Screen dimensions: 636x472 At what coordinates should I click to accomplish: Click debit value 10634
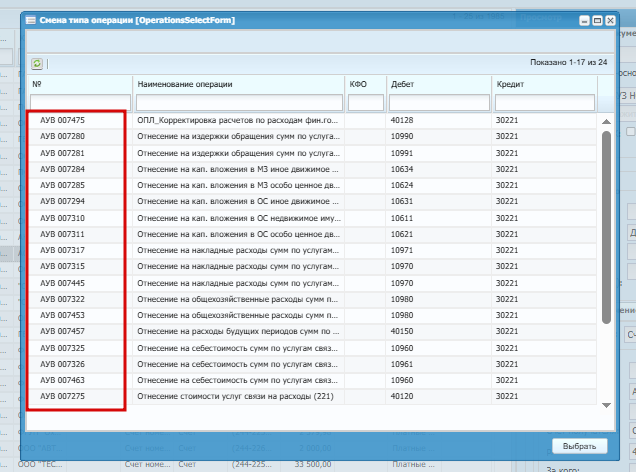tap(402, 169)
